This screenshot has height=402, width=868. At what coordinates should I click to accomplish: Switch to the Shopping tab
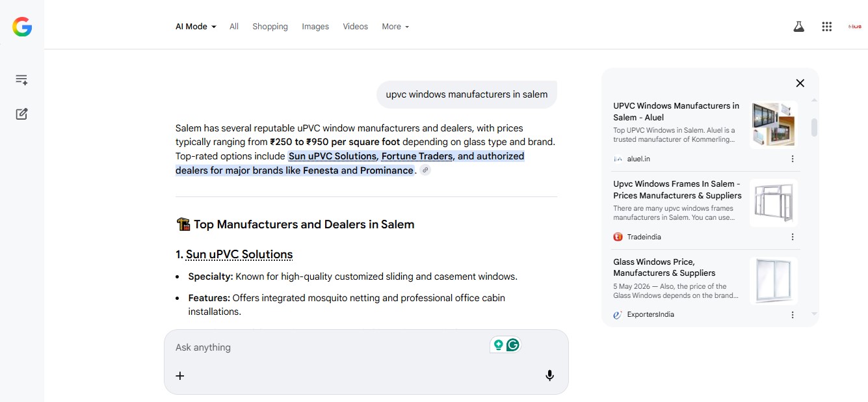(x=270, y=27)
